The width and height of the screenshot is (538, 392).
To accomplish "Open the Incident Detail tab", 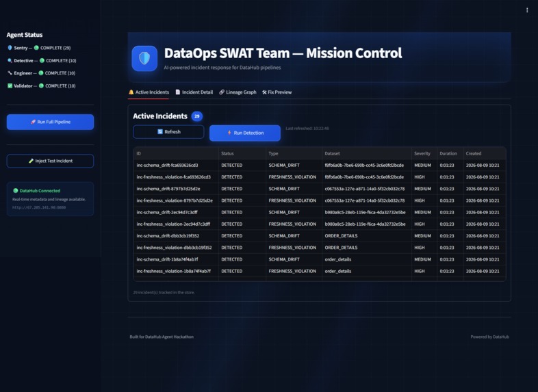I will point(194,92).
